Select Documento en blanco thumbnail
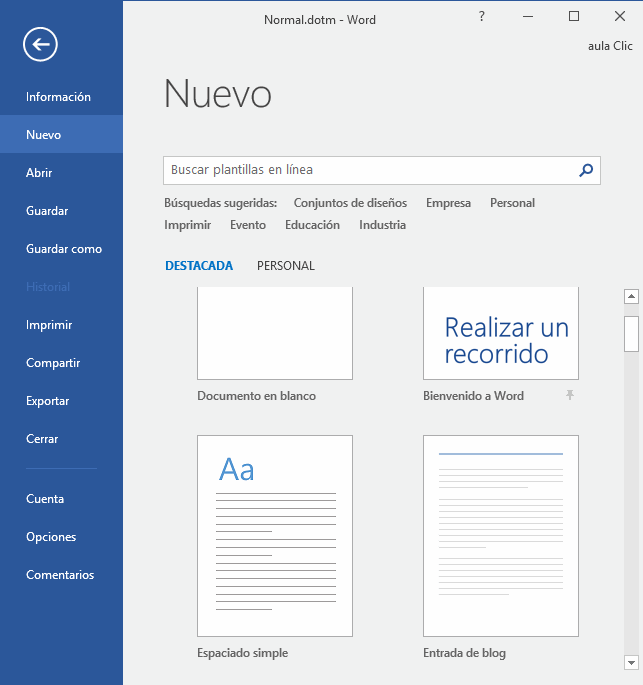The image size is (643, 685). (x=275, y=333)
